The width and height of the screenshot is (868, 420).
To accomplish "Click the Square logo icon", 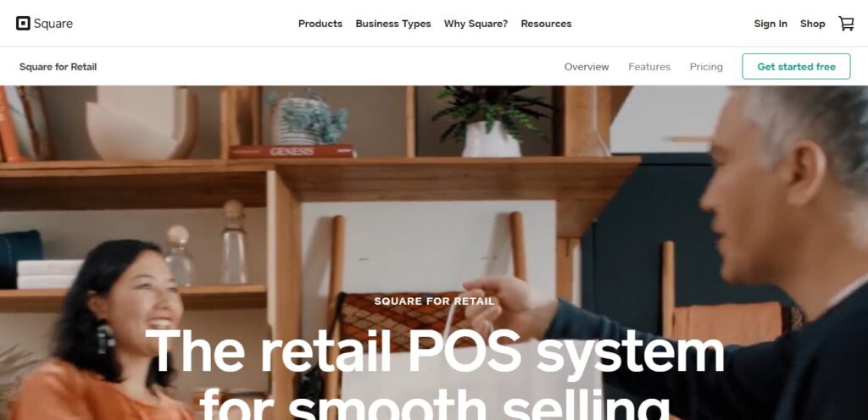I will point(23,23).
